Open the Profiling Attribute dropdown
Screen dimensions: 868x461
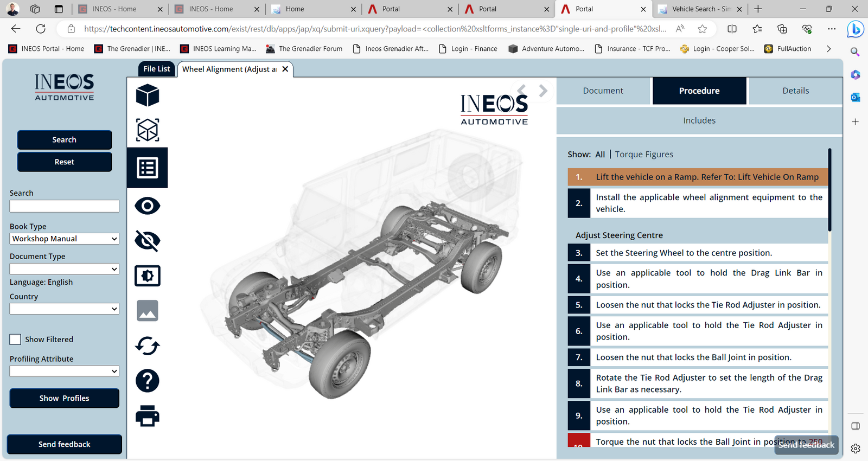[65, 371]
